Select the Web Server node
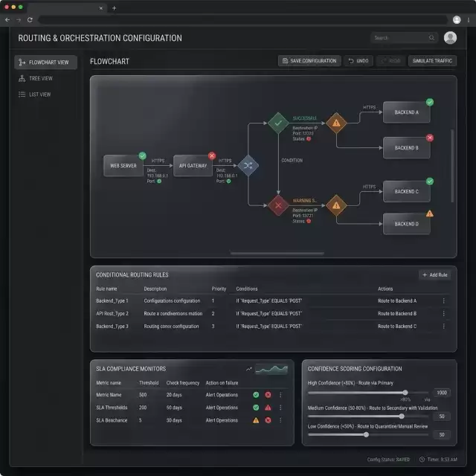 click(123, 166)
